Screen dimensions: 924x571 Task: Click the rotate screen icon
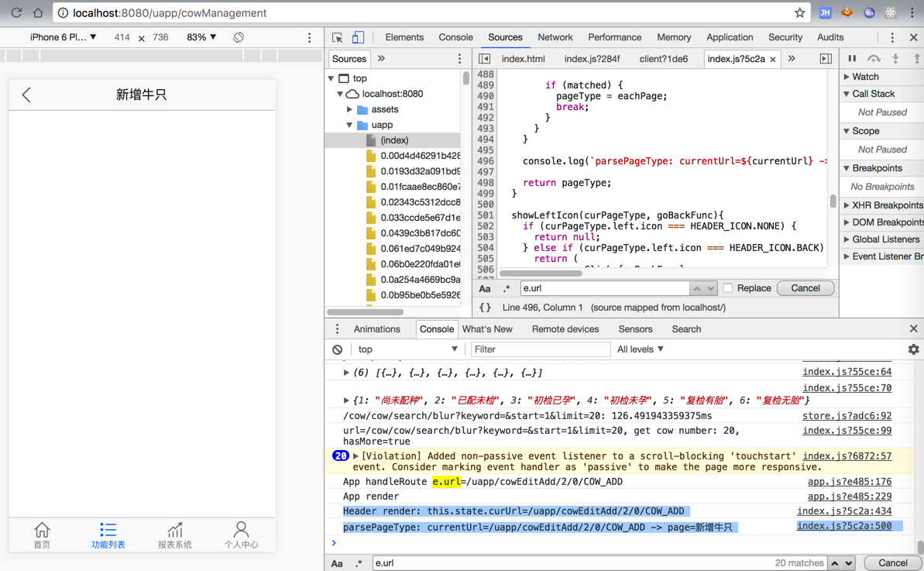pyautogui.click(x=239, y=37)
